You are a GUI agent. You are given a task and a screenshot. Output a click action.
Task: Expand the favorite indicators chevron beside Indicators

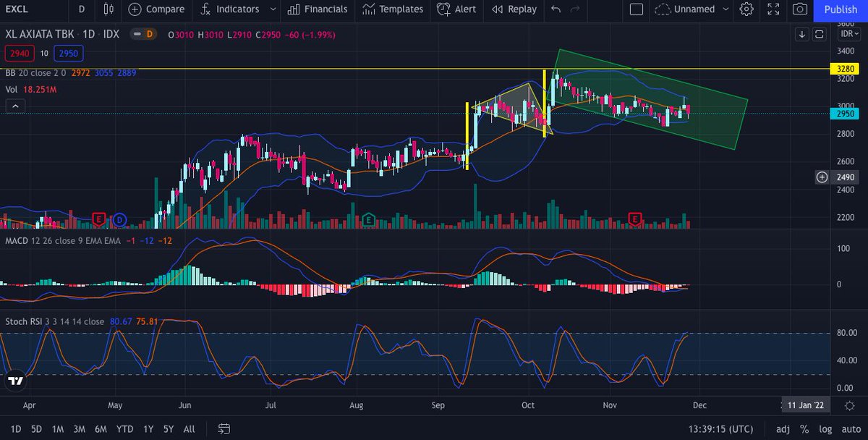[x=272, y=9]
